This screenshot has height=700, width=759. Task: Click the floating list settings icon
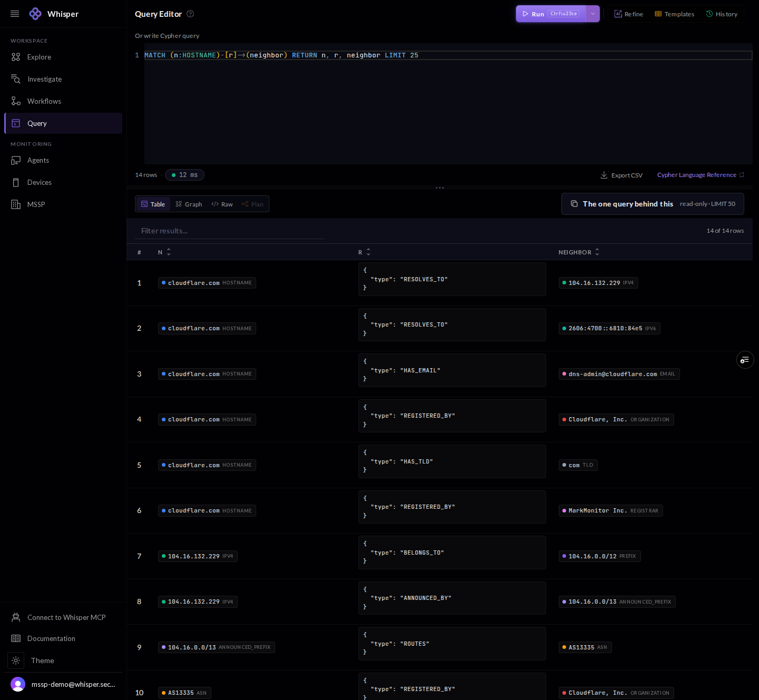click(745, 360)
